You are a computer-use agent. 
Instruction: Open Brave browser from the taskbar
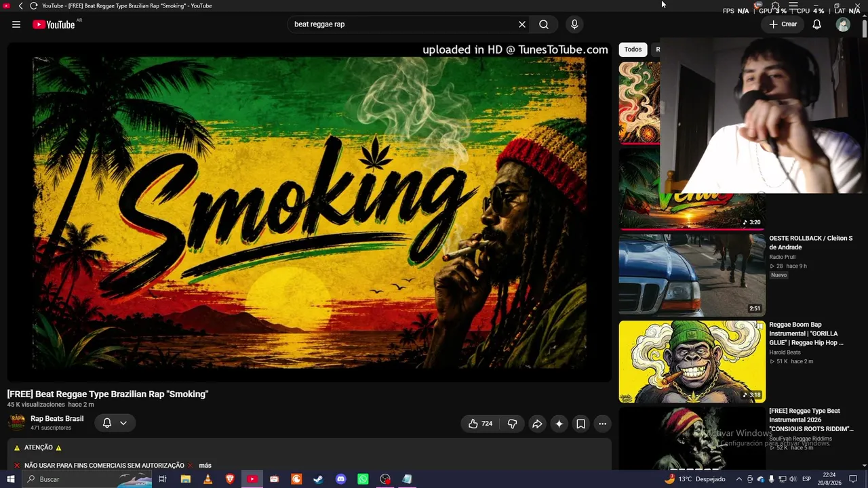(x=230, y=479)
